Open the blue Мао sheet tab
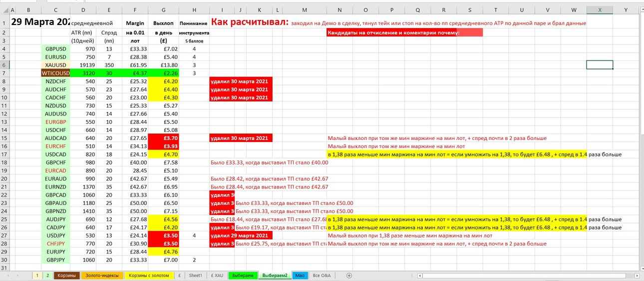 pyautogui.click(x=300, y=275)
